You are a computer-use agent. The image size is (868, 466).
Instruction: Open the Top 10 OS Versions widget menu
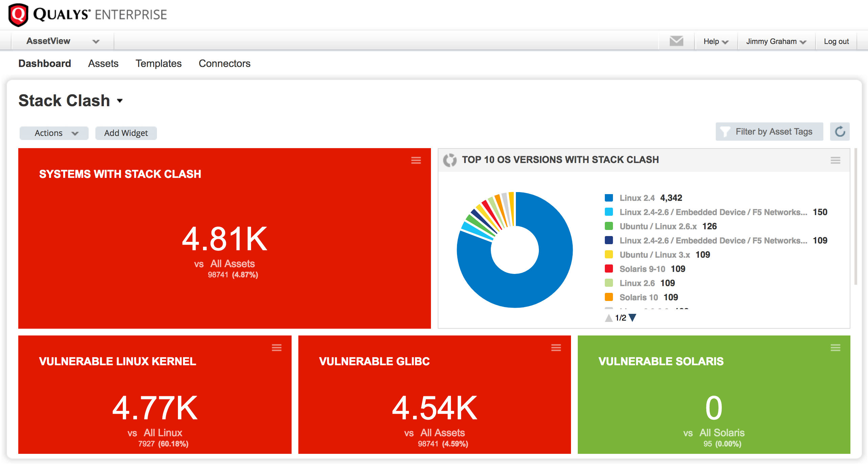point(836,161)
